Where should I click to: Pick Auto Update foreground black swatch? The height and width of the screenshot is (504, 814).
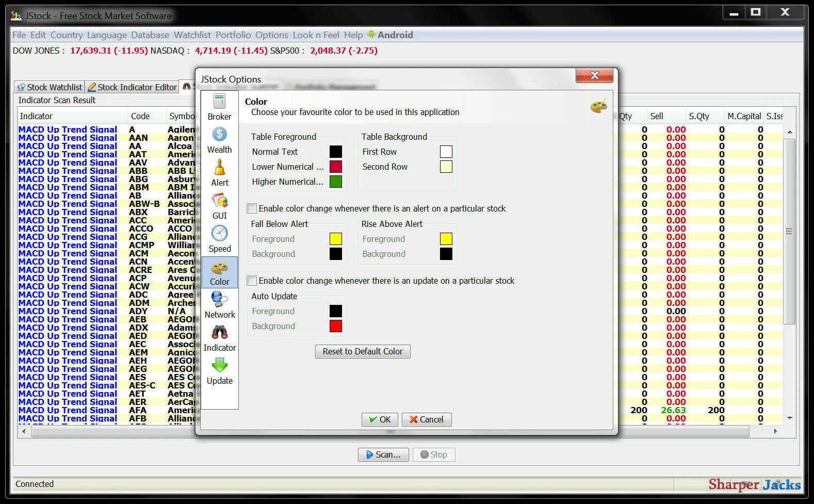point(336,311)
